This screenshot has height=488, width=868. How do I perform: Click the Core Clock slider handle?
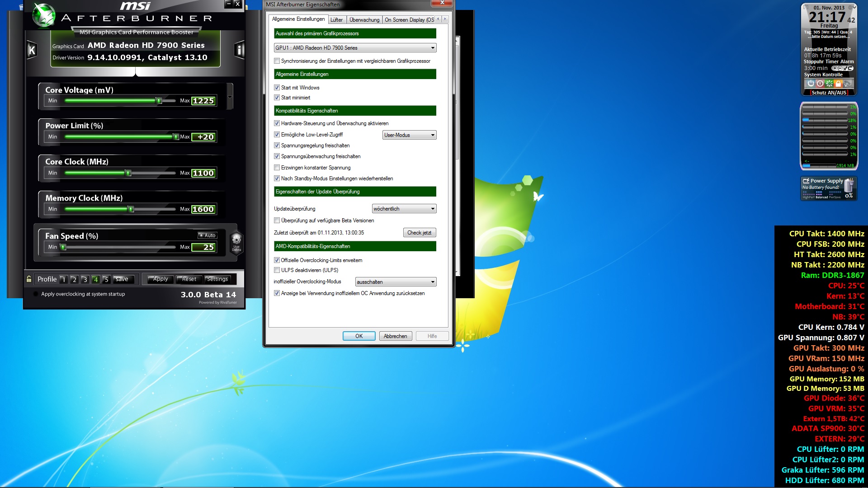point(128,173)
